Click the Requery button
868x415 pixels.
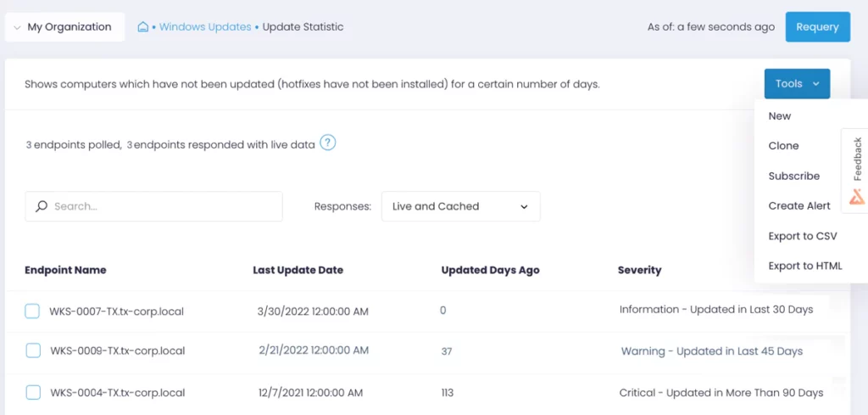click(818, 26)
